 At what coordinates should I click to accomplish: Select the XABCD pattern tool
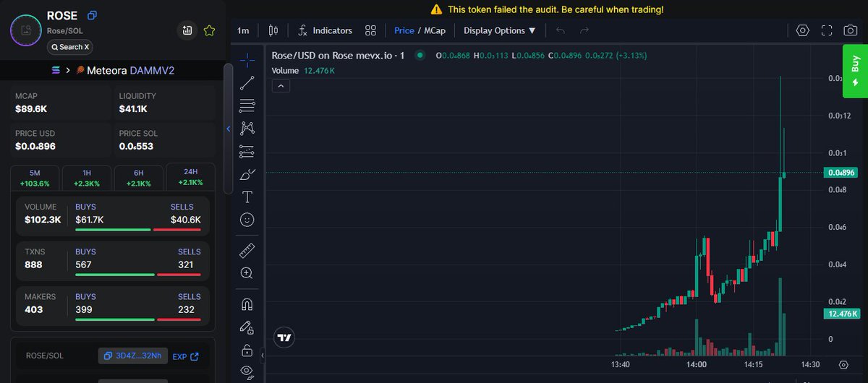point(247,129)
